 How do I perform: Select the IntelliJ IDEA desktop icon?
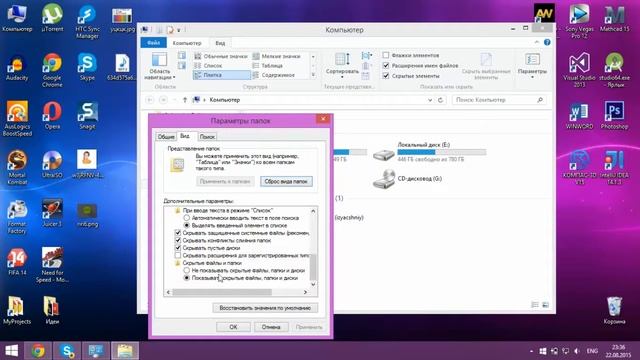point(615,167)
